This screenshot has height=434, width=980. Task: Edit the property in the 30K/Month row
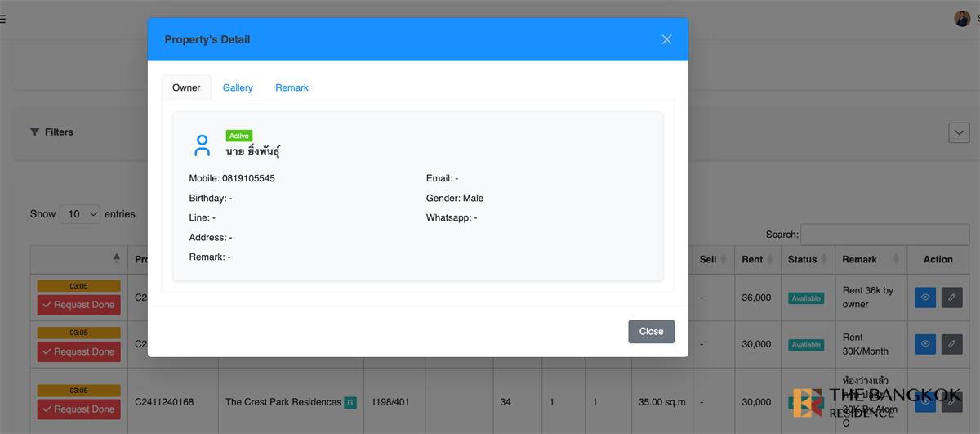(951, 344)
